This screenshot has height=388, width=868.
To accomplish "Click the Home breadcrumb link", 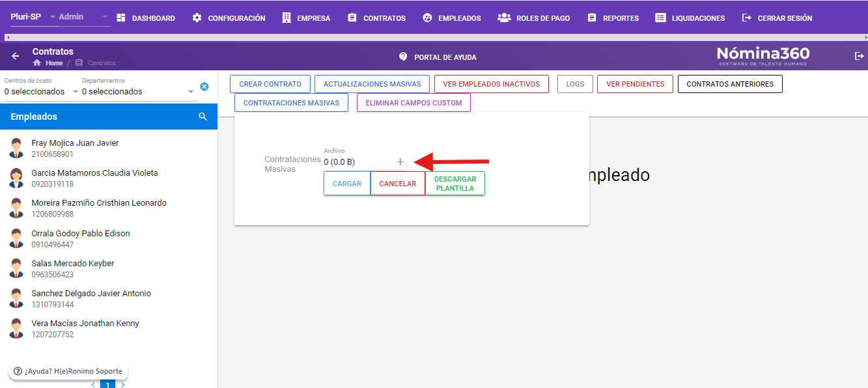I will 54,63.
